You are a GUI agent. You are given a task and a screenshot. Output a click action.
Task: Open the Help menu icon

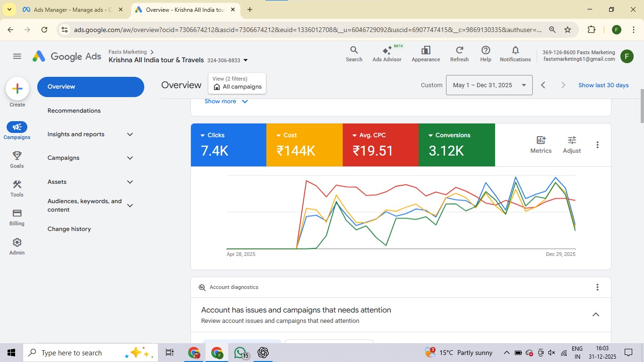486,54
